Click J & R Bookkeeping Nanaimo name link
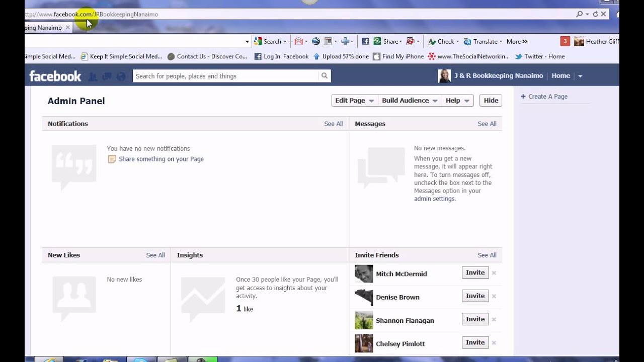 [499, 76]
